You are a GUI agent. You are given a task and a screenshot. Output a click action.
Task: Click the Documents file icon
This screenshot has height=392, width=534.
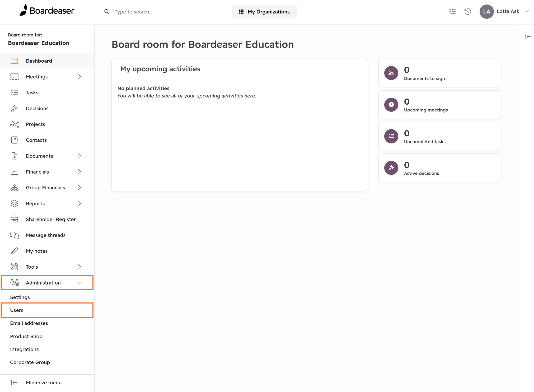(14, 156)
